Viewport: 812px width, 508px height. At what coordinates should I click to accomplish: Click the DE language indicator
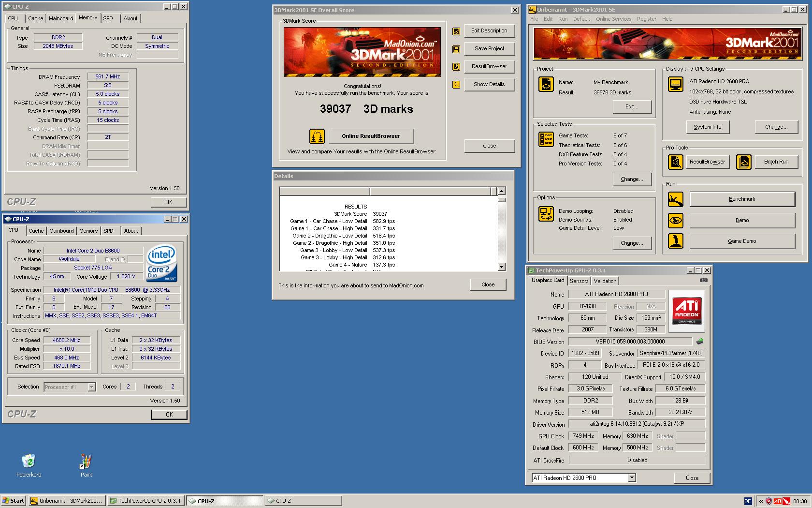tap(748, 501)
